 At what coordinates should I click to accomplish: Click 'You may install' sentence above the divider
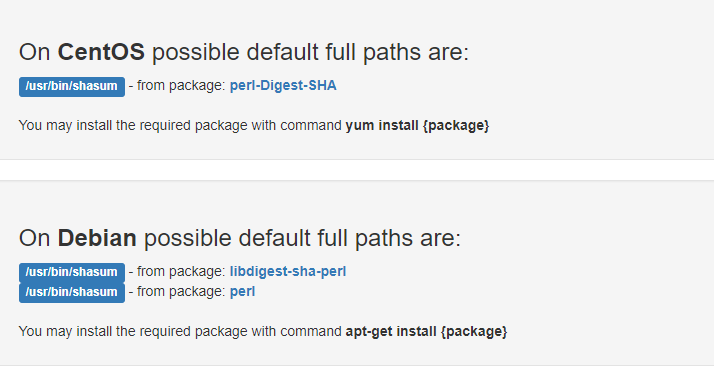pos(254,125)
